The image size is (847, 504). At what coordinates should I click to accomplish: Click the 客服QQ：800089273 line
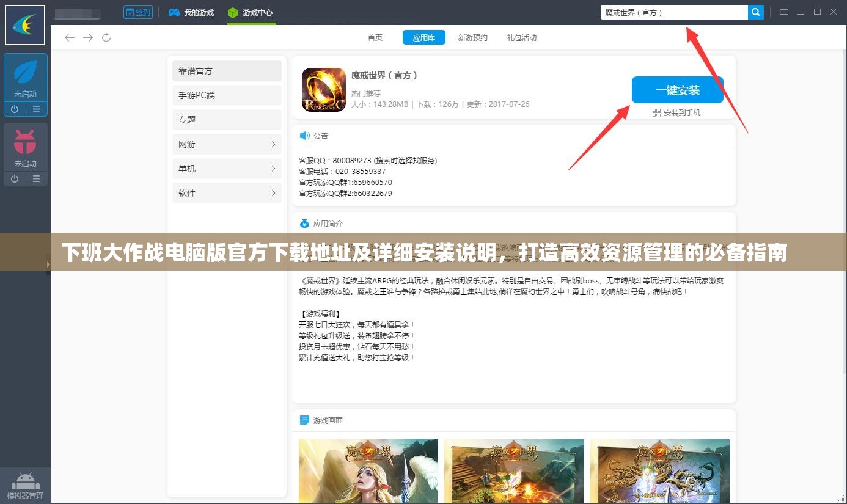coord(368,161)
